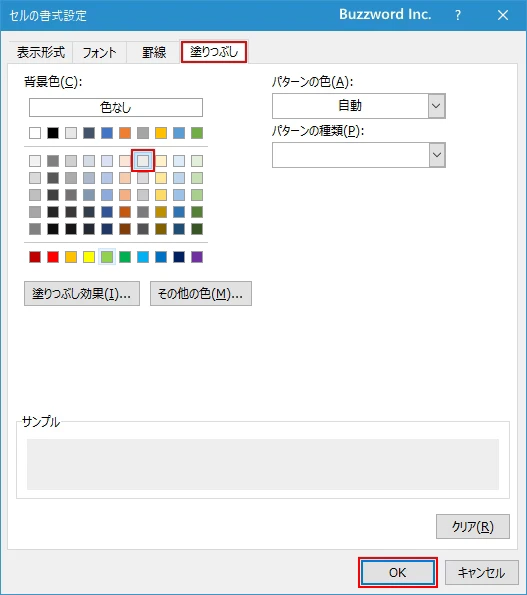Select cyan light blue swatch in standard row
Screen dimensions: 527x595
[x=143, y=257]
